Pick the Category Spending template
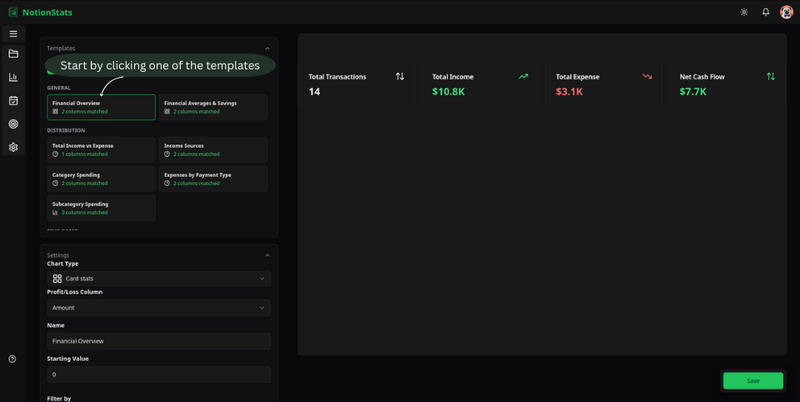 coord(101,179)
